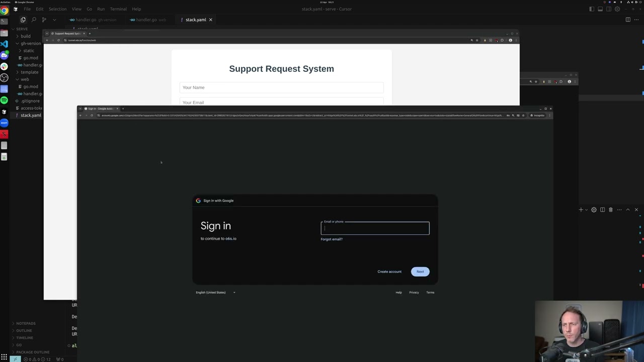This screenshot has width=644, height=362.
Task: Open the Run menu
Action: [x=101, y=9]
